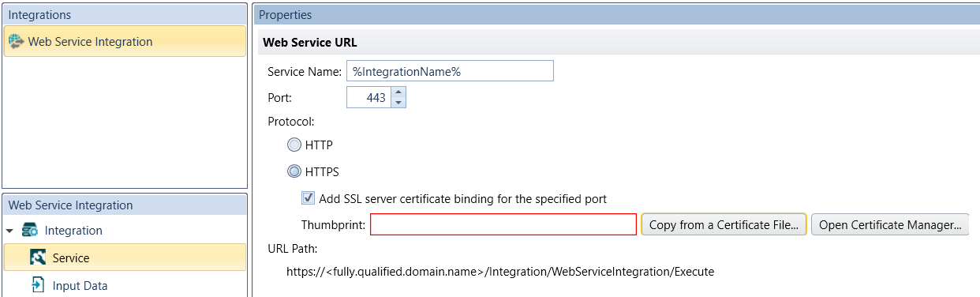Collapse the Integration tree node
Screen dimensions: 980x297
coord(10,231)
